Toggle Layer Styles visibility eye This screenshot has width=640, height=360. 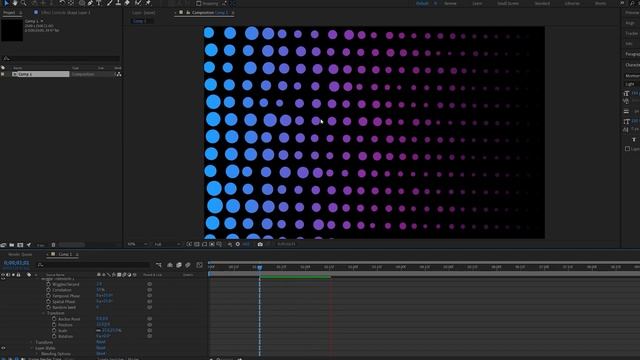tap(3, 348)
